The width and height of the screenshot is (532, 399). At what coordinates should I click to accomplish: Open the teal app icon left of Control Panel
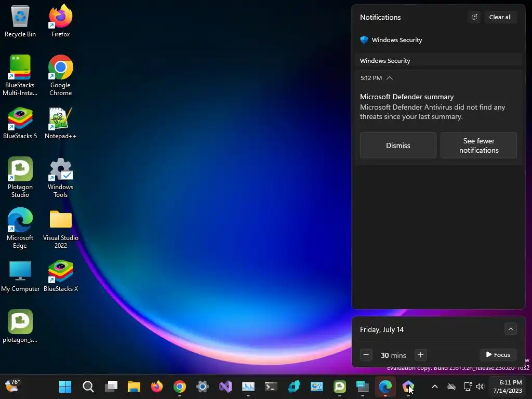pos(294,387)
